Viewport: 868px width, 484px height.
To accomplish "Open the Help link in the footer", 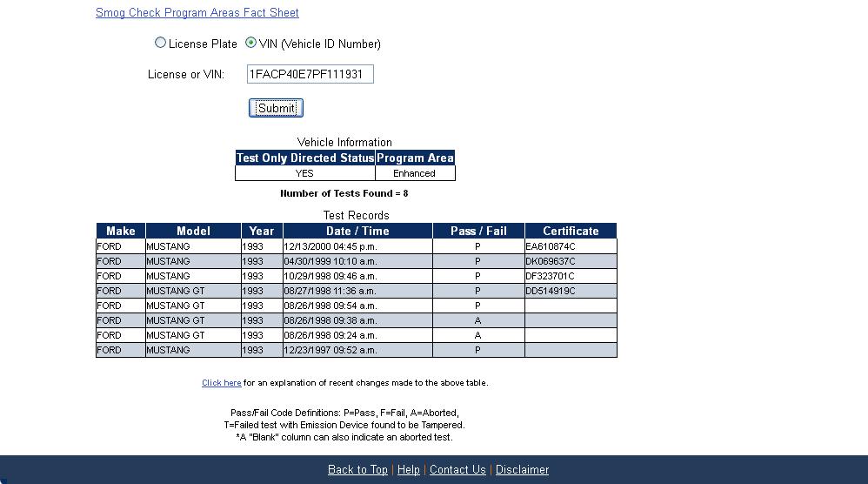I will [x=408, y=470].
